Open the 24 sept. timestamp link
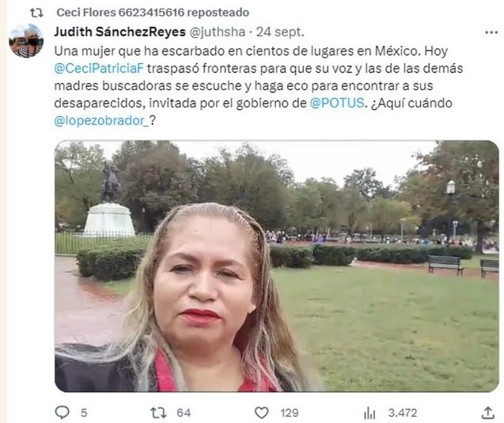 tap(280, 32)
